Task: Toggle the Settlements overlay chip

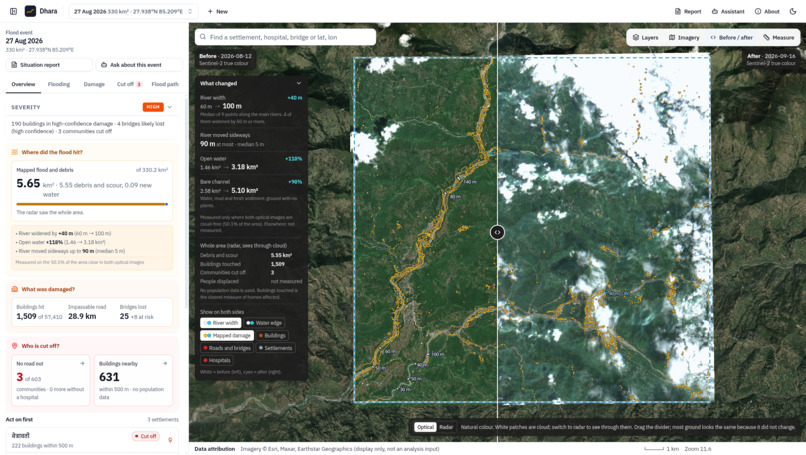Action: [x=276, y=348]
